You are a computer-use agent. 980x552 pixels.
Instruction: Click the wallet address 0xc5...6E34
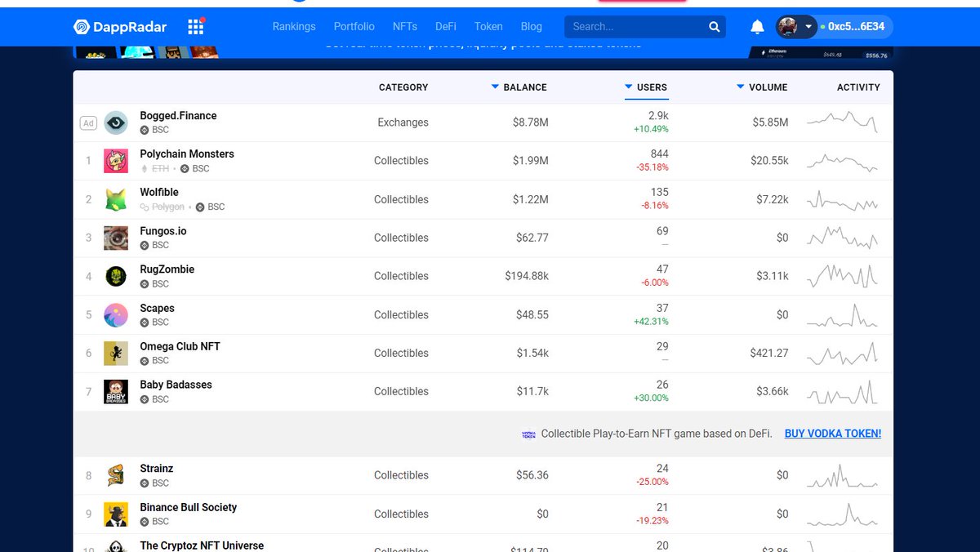click(x=857, y=27)
